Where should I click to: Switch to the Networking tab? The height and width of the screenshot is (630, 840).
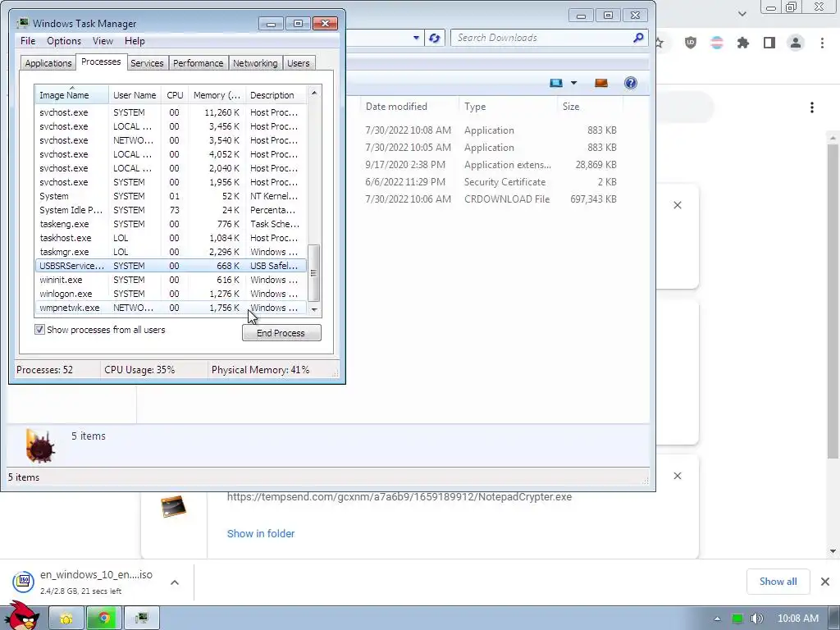tap(255, 63)
